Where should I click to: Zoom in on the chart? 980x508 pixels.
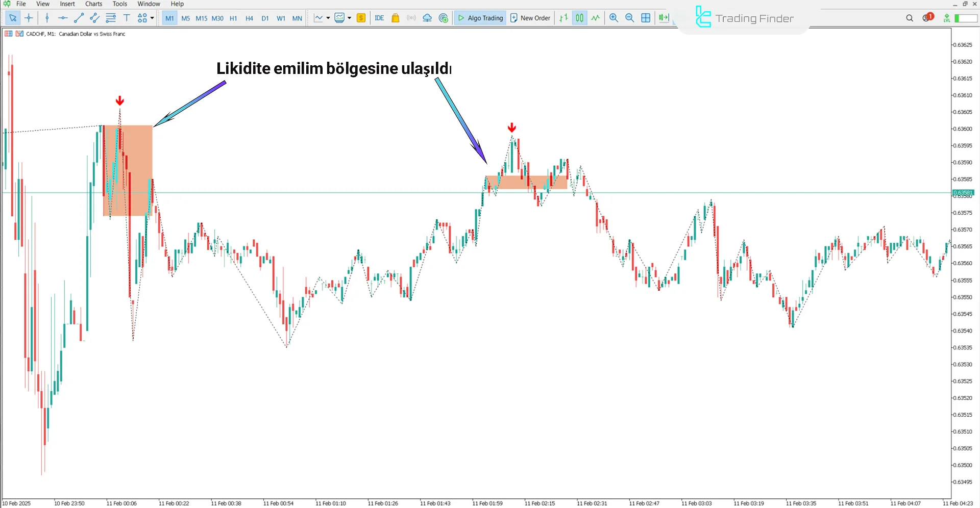point(614,18)
